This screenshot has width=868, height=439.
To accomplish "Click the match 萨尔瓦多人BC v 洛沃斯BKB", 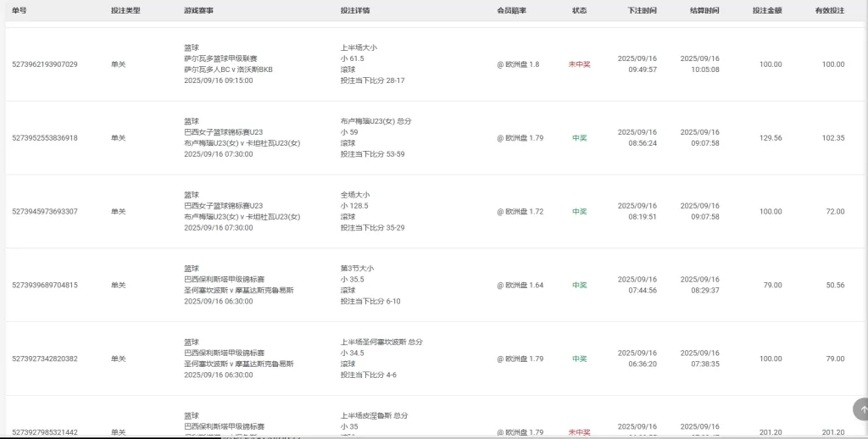I will point(228,69).
